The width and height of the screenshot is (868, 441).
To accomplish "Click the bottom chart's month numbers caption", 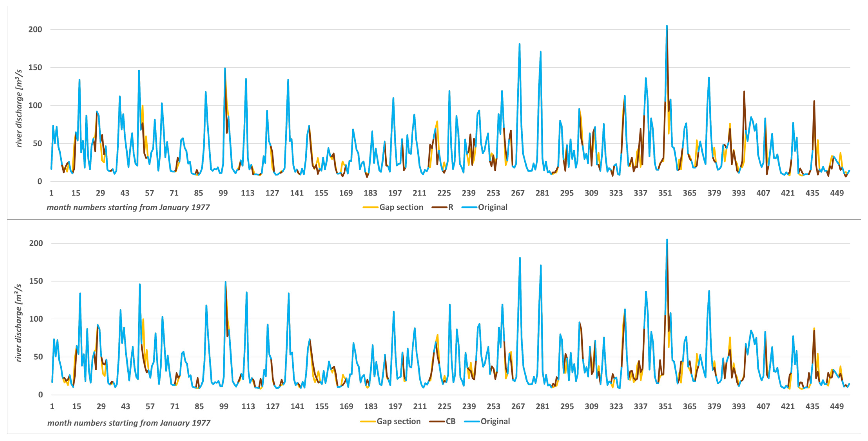I will pos(129,423).
